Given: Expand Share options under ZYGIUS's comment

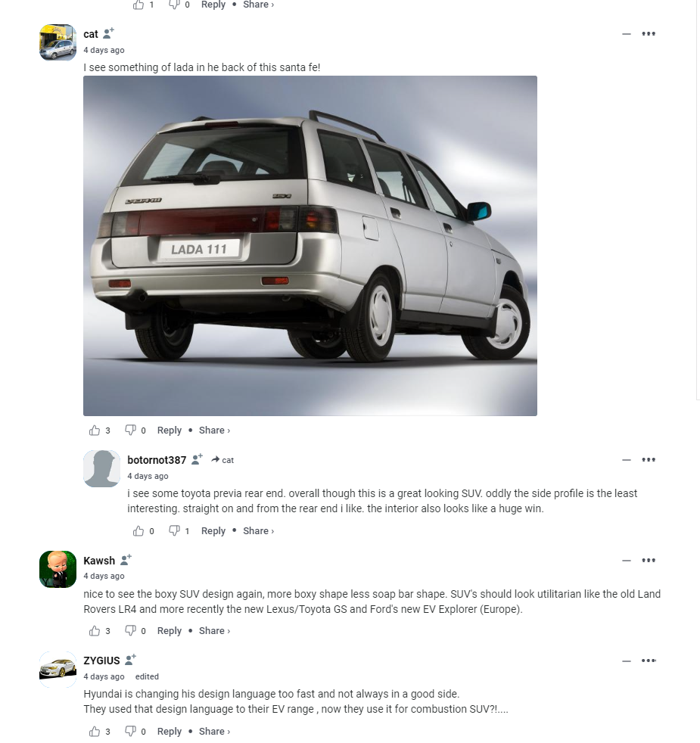Looking at the screenshot, I should (214, 731).
